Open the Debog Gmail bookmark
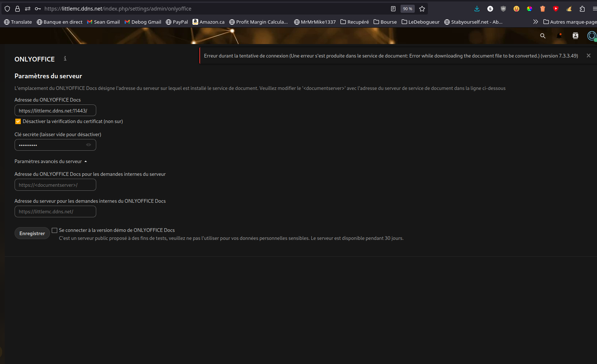Screen dimensions: 597x364 (x=143, y=22)
